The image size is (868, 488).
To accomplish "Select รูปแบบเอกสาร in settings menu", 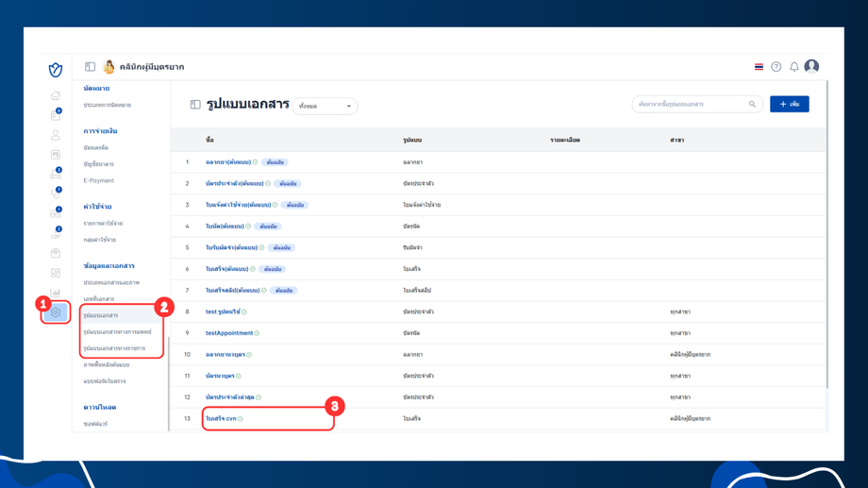I will click(x=101, y=315).
